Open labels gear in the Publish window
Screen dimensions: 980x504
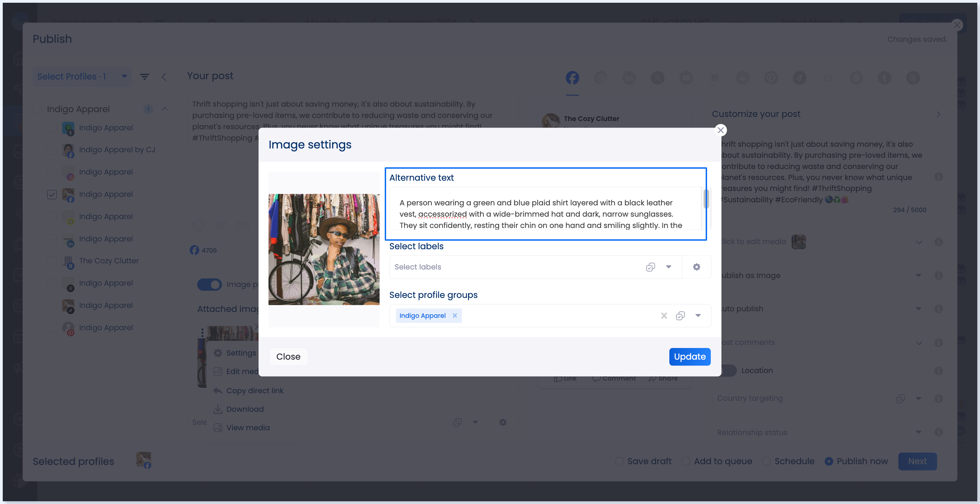[x=503, y=422]
